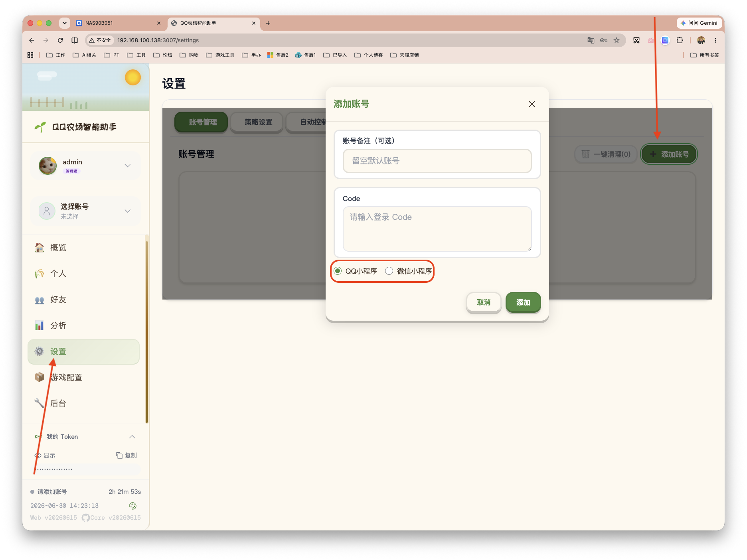Open a new browser tab
Screen dimensions: 747x560
pos(268,23)
